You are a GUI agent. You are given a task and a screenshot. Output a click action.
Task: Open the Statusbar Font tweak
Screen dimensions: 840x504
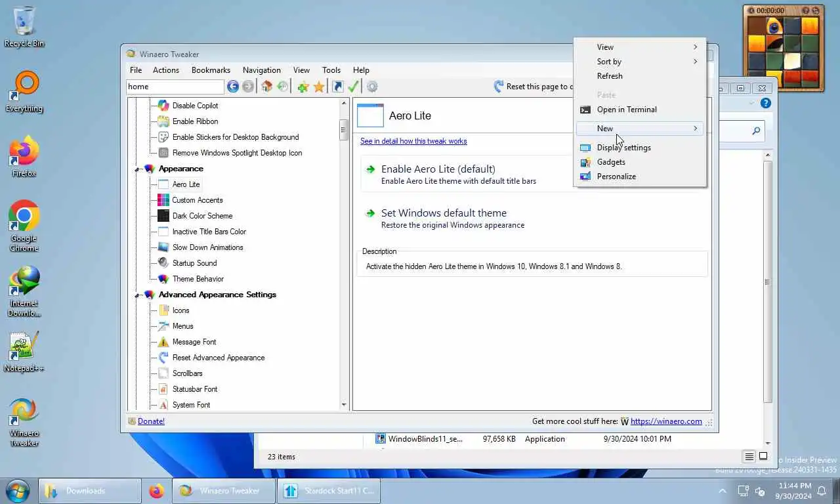(188, 389)
